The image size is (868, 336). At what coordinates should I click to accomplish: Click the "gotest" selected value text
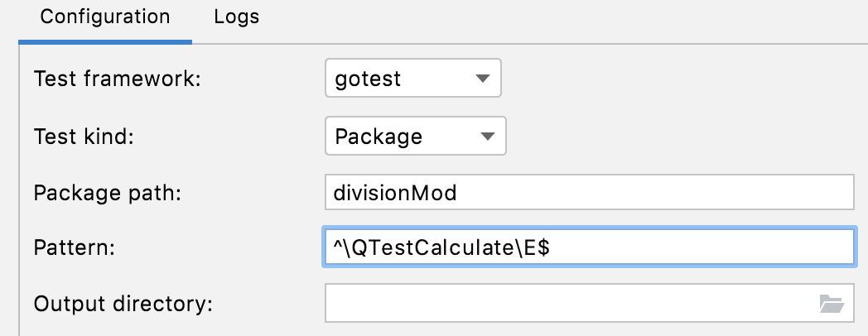pyautogui.click(x=368, y=79)
